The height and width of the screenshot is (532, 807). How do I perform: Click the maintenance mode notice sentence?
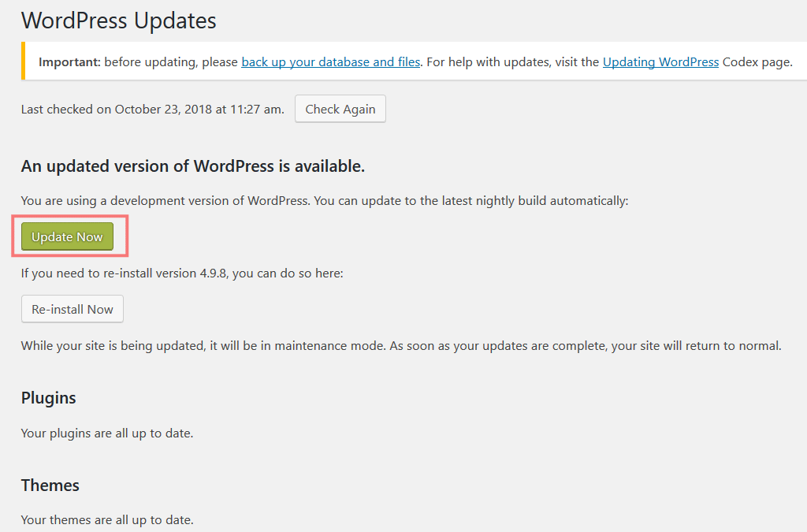coord(401,346)
